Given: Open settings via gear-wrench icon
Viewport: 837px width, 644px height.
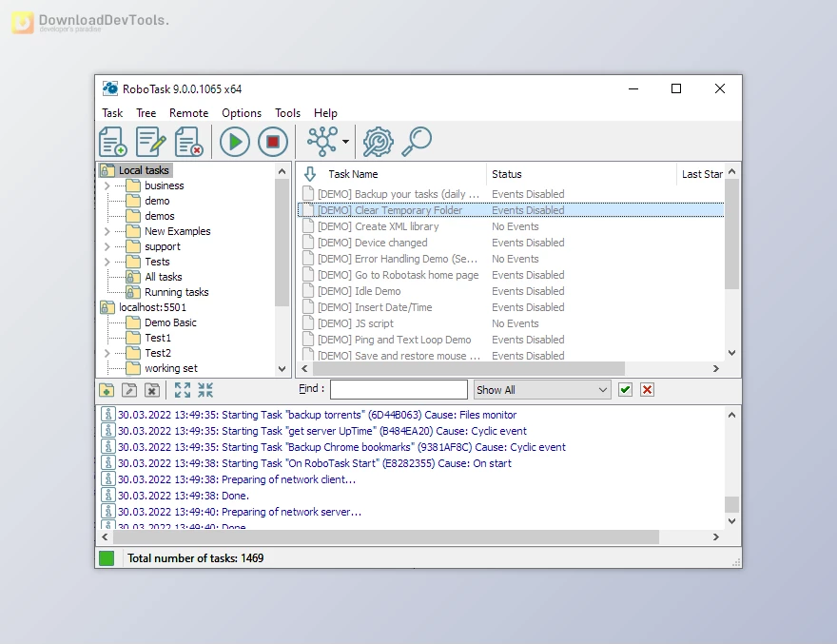Looking at the screenshot, I should point(378,142).
